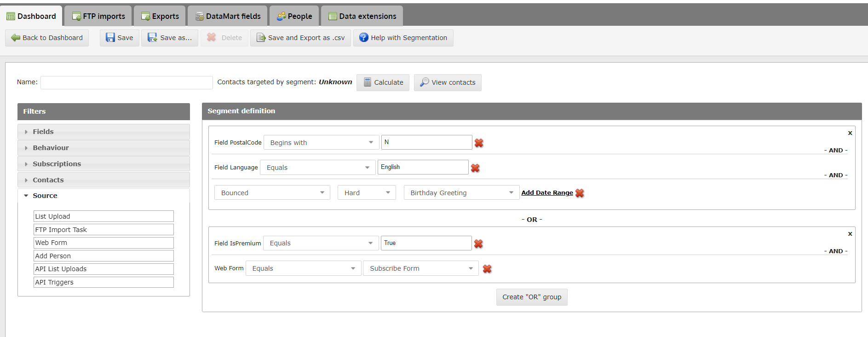The width and height of the screenshot is (868, 337).
Task: Remove the PostalCode filter with red X
Action: tap(479, 143)
